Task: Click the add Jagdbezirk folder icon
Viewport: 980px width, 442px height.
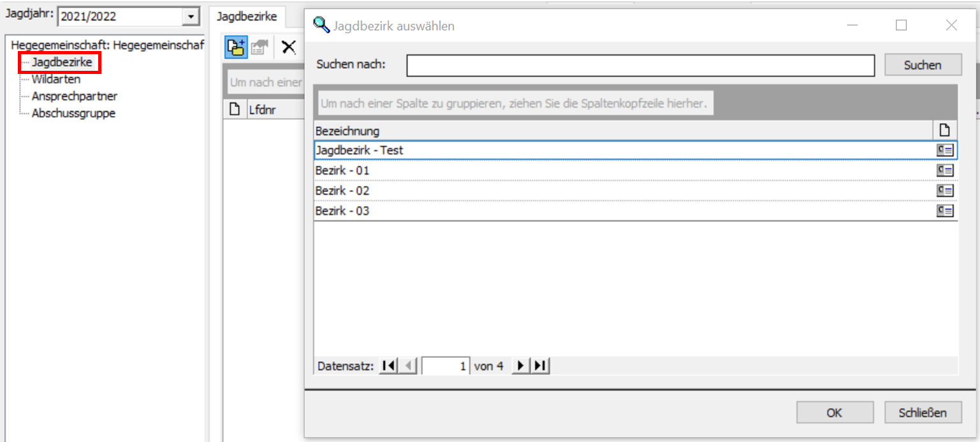Action: point(237,47)
